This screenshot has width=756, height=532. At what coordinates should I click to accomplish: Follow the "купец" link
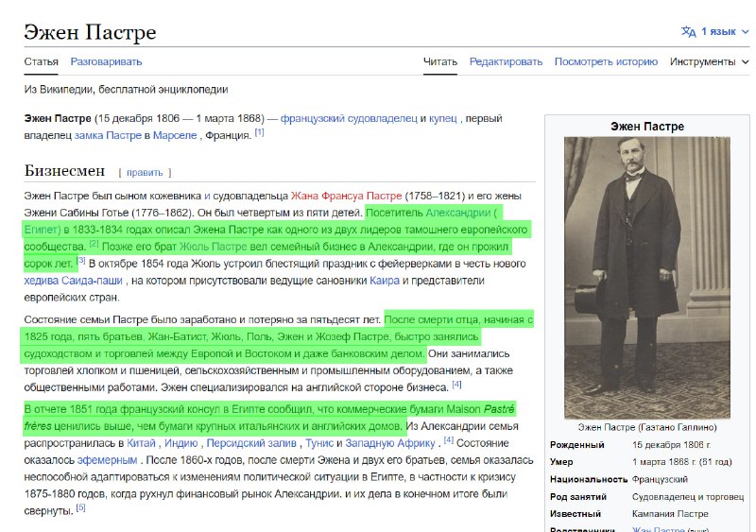click(x=442, y=119)
